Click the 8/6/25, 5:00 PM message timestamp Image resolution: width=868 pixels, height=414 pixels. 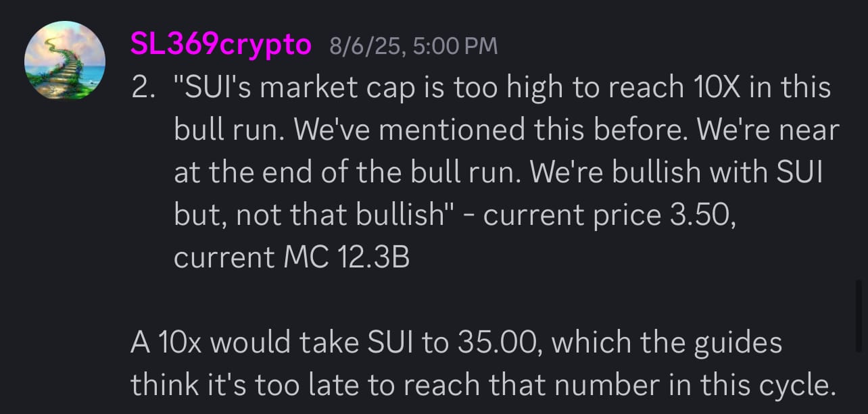(x=414, y=46)
